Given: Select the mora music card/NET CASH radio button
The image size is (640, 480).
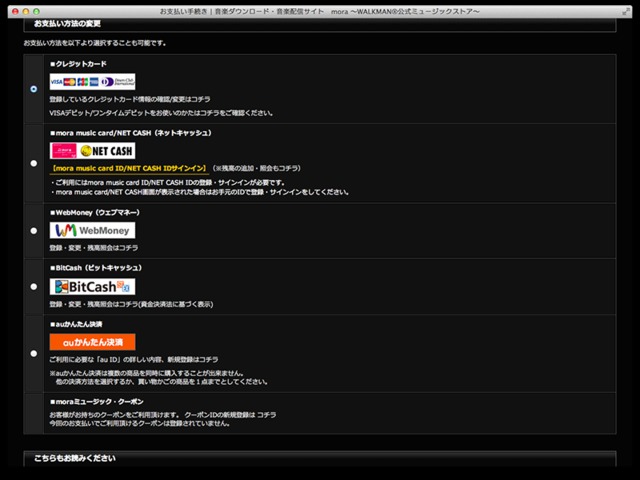Looking at the screenshot, I should pyautogui.click(x=34, y=163).
